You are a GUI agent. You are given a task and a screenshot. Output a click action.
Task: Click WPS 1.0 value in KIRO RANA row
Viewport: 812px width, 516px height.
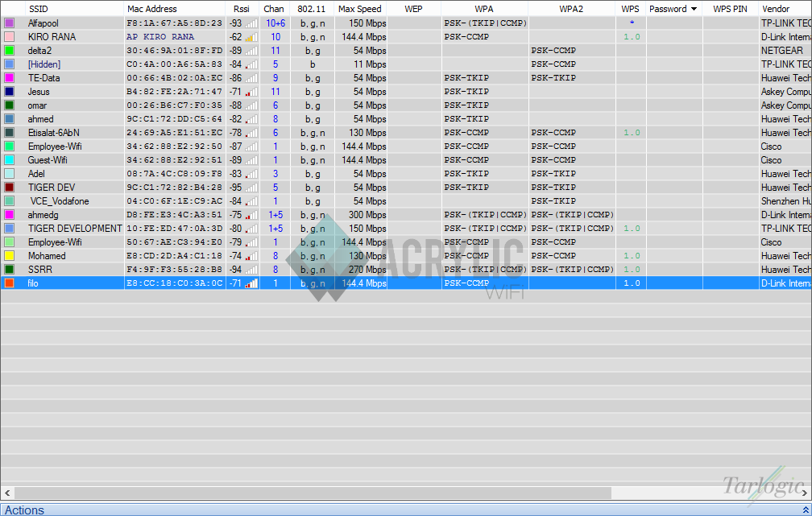[632, 37]
